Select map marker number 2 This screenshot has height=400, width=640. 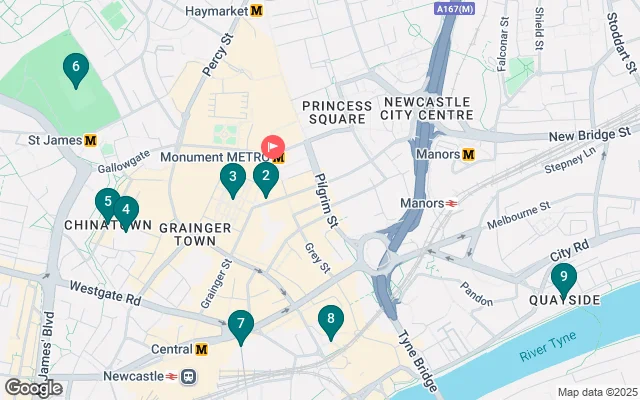coord(266,180)
